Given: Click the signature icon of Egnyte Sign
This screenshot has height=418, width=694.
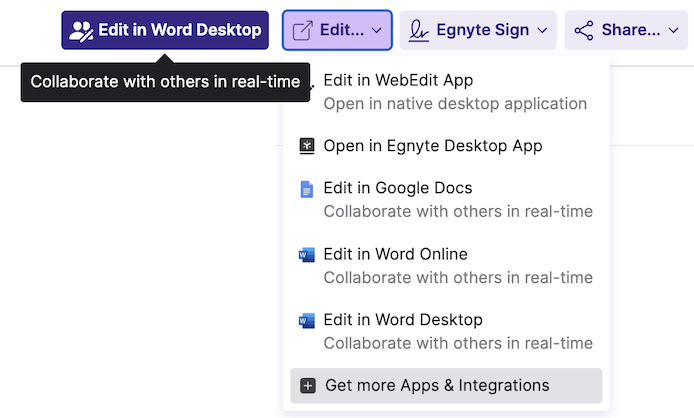Looking at the screenshot, I should (419, 31).
